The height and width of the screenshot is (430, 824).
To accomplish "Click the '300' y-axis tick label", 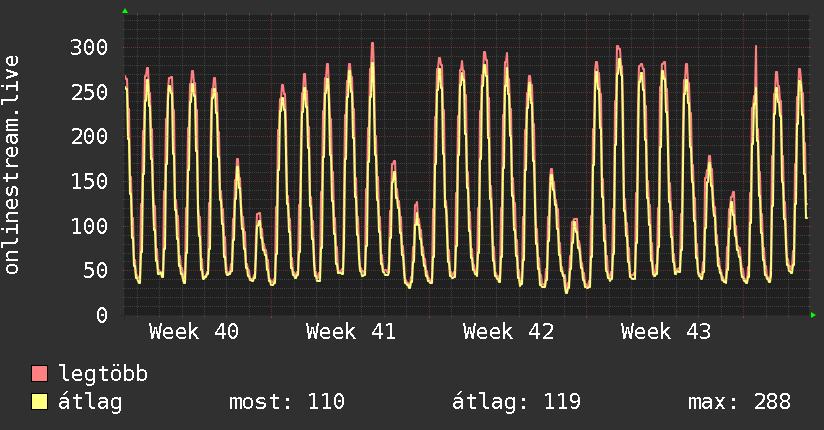I will click(89, 47).
